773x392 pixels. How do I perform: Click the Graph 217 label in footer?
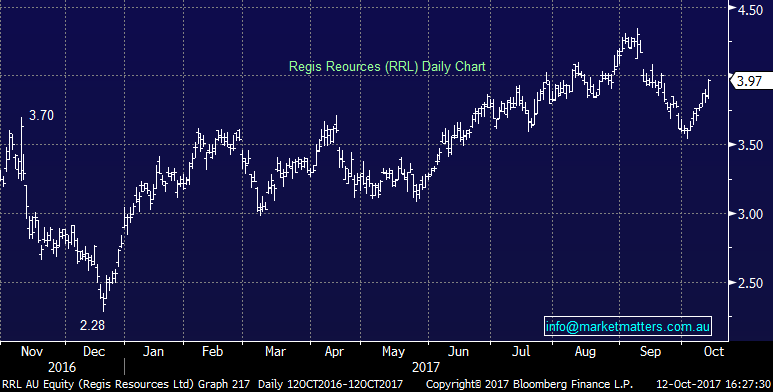click(x=224, y=384)
